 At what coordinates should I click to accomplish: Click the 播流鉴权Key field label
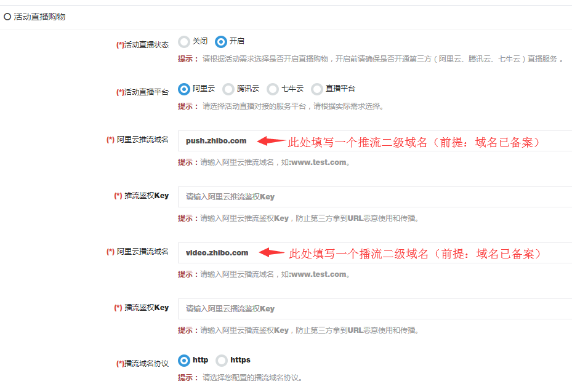(142, 308)
